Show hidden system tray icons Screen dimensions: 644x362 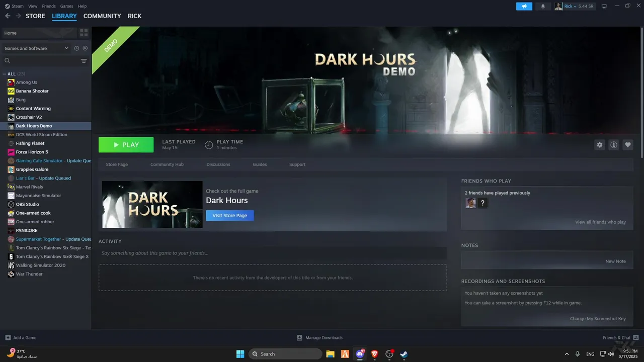click(x=567, y=354)
